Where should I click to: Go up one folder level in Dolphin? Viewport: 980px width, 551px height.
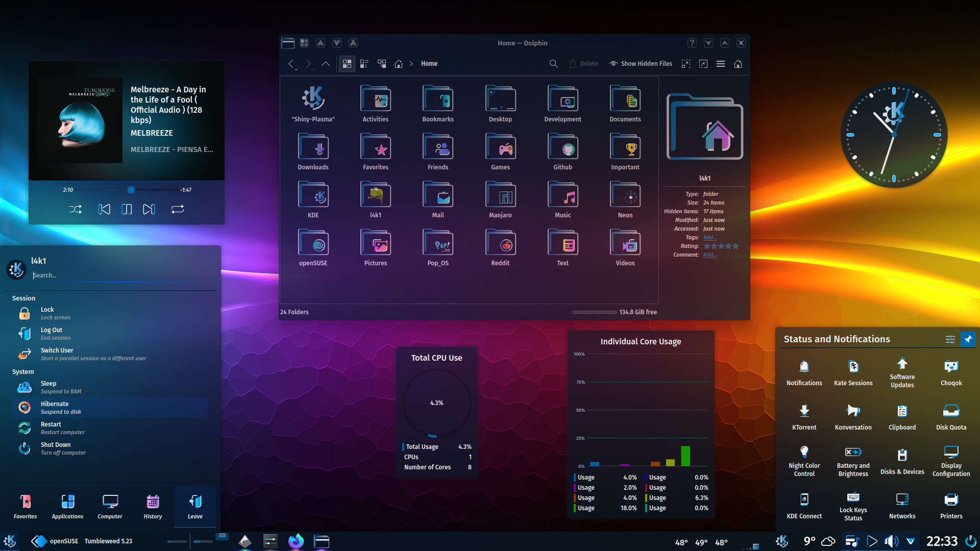coord(325,64)
